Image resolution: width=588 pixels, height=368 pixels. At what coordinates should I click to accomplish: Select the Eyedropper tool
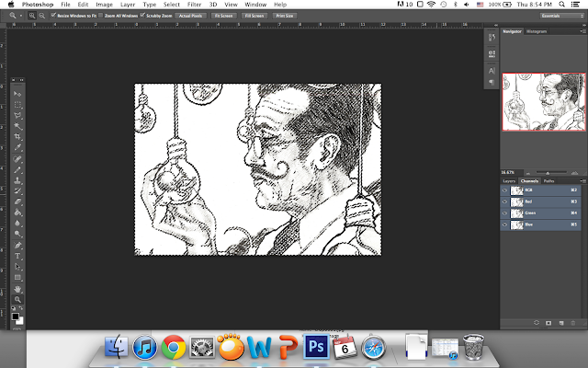17,147
